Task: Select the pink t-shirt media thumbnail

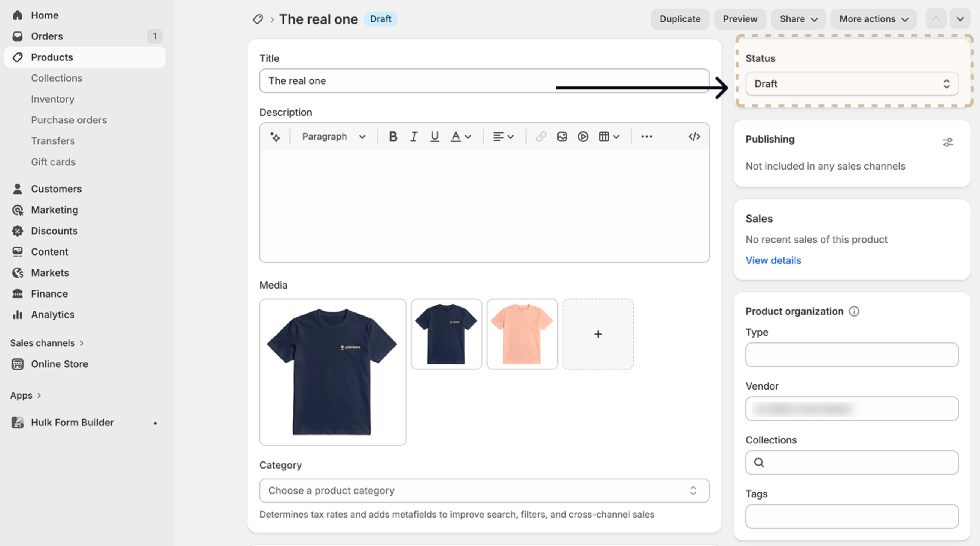Action: tap(521, 334)
